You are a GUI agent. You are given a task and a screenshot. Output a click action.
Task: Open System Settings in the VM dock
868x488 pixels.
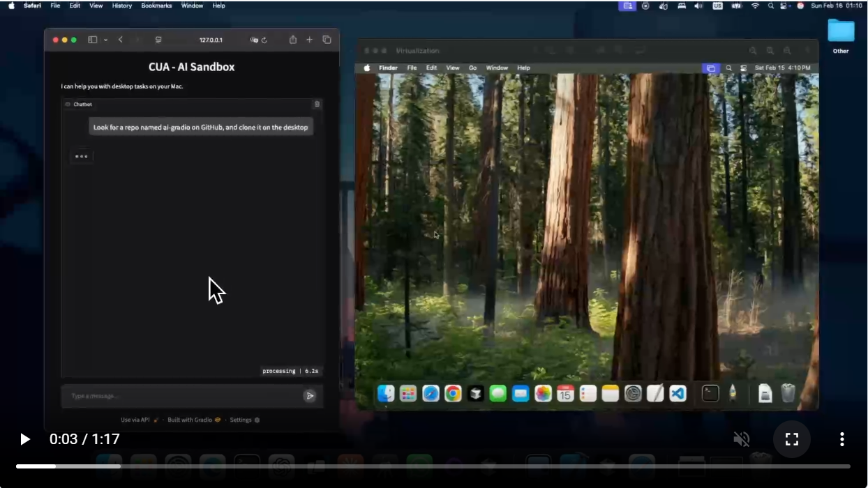click(x=633, y=393)
